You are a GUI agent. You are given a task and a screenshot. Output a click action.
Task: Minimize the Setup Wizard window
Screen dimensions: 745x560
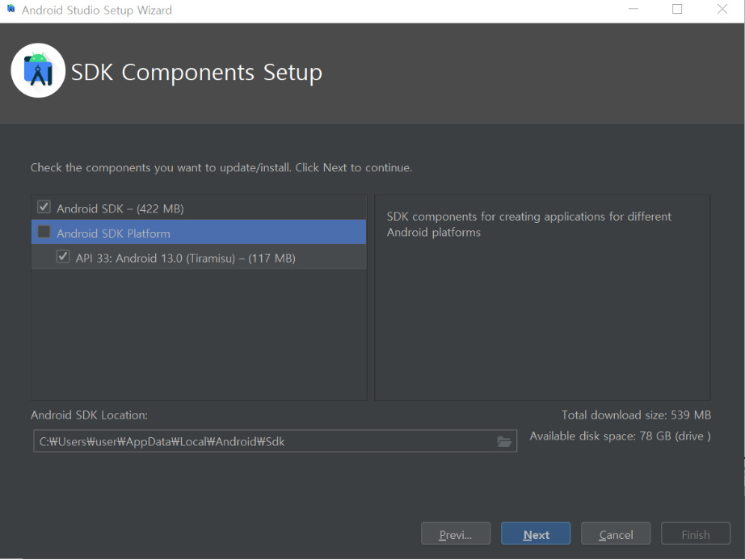(633, 9)
